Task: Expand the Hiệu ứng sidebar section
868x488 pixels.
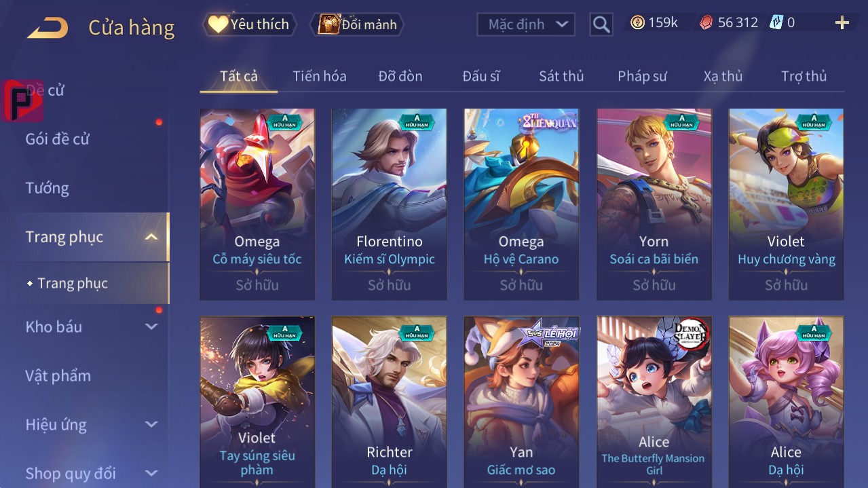Action: click(x=151, y=424)
